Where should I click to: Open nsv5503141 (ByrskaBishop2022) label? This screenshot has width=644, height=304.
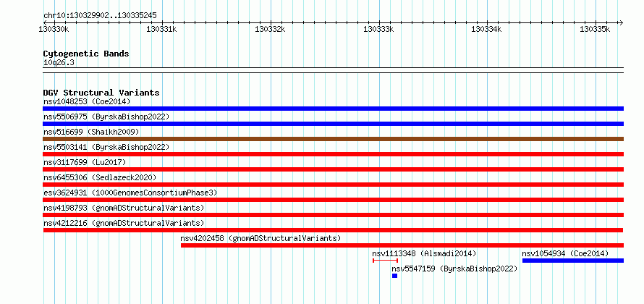point(106,147)
